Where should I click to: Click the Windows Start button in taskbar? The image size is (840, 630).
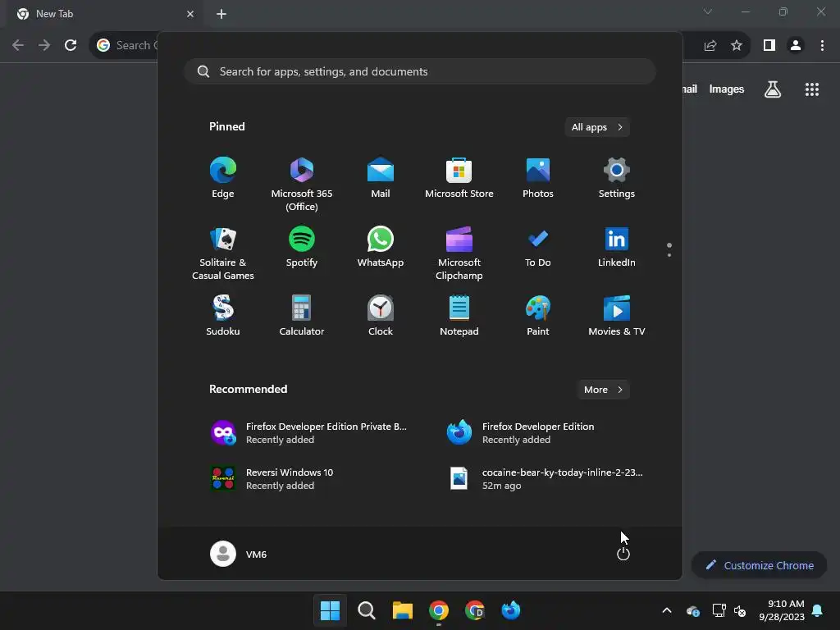point(330,610)
